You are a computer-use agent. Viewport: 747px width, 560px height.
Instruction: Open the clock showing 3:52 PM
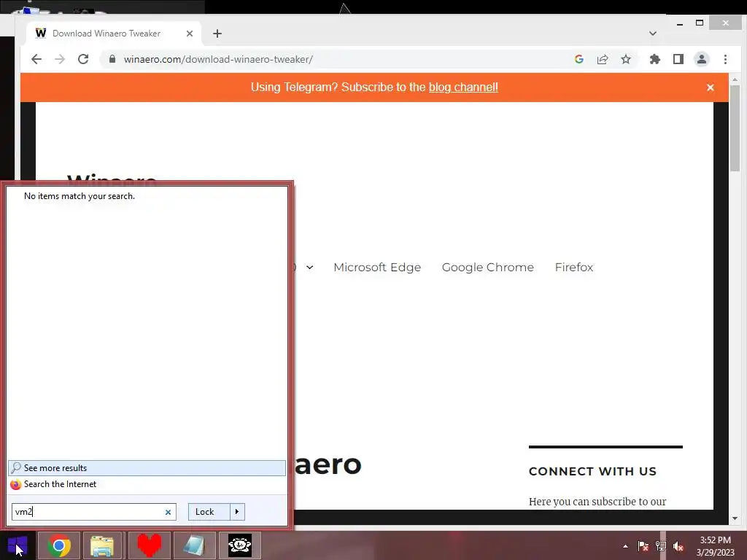pos(715,546)
